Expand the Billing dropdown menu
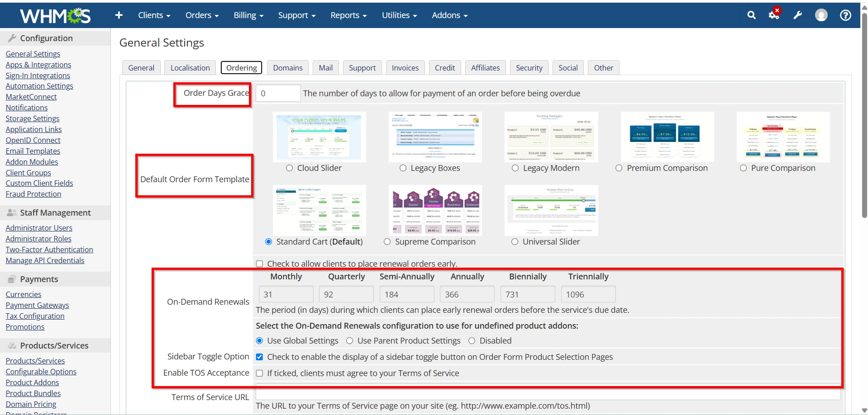This screenshot has height=415, width=868. 248,15
